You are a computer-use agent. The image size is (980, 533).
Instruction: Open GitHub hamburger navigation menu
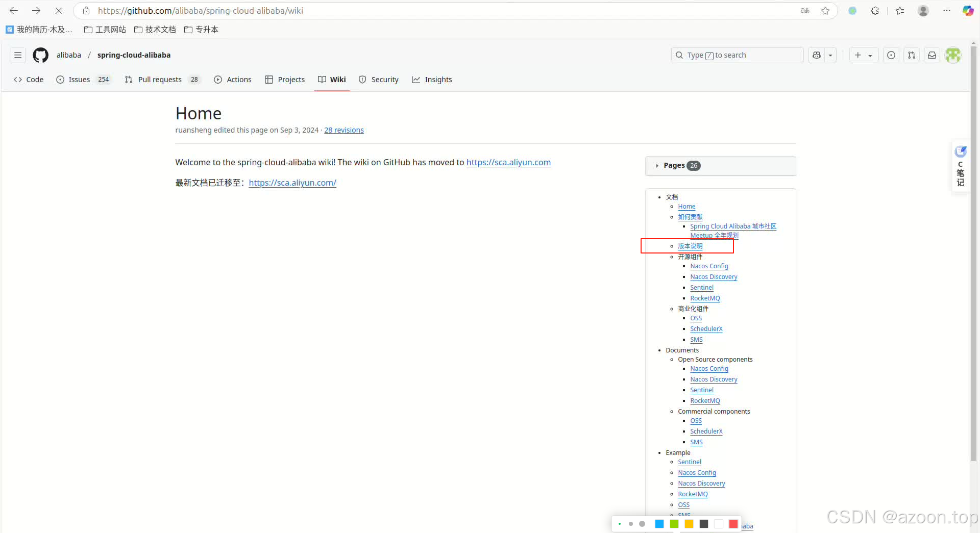pyautogui.click(x=18, y=55)
